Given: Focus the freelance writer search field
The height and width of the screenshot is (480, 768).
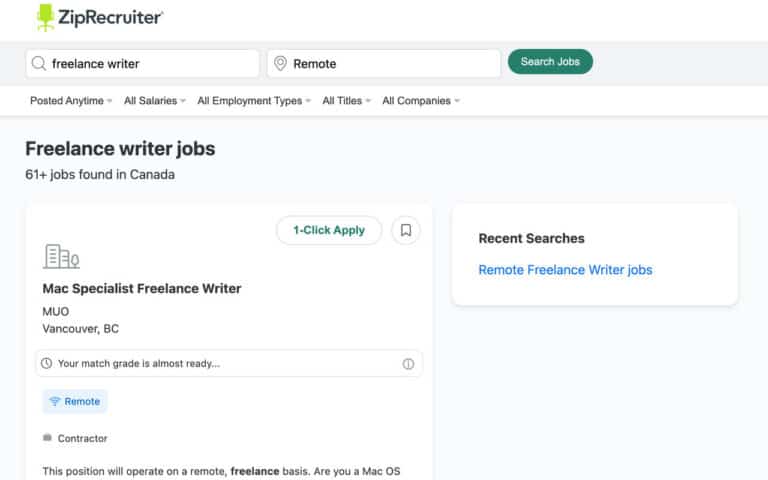Looking at the screenshot, I should click(x=150, y=63).
